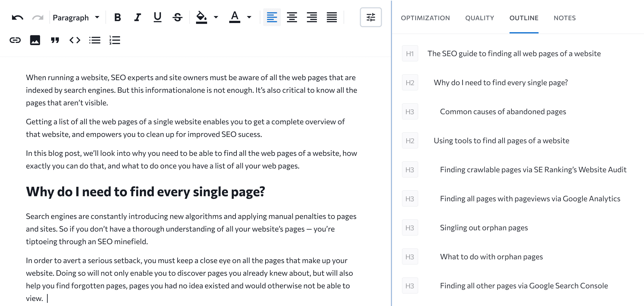This screenshot has width=644, height=306.
Task: Toggle the settings sliders panel button
Action: (x=371, y=17)
